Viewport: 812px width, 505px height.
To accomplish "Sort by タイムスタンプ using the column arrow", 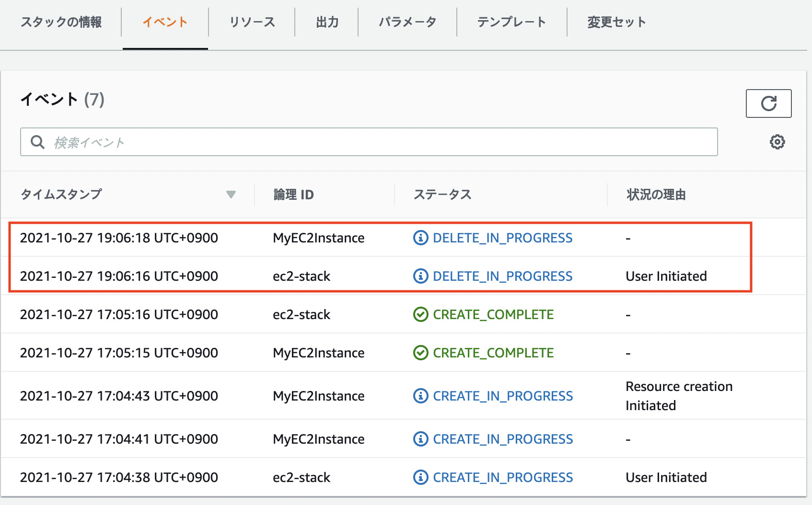I will tap(231, 195).
